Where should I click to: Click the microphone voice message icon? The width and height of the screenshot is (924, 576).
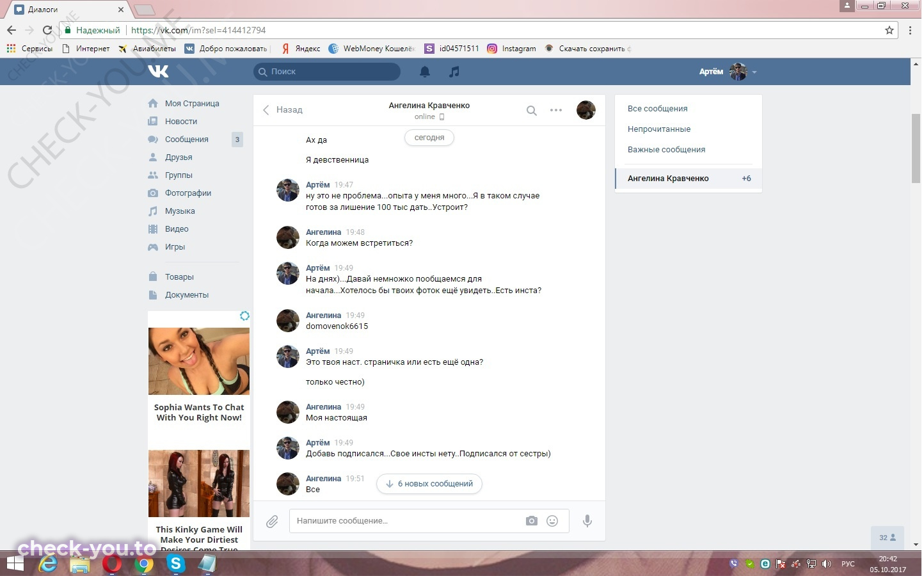point(587,521)
